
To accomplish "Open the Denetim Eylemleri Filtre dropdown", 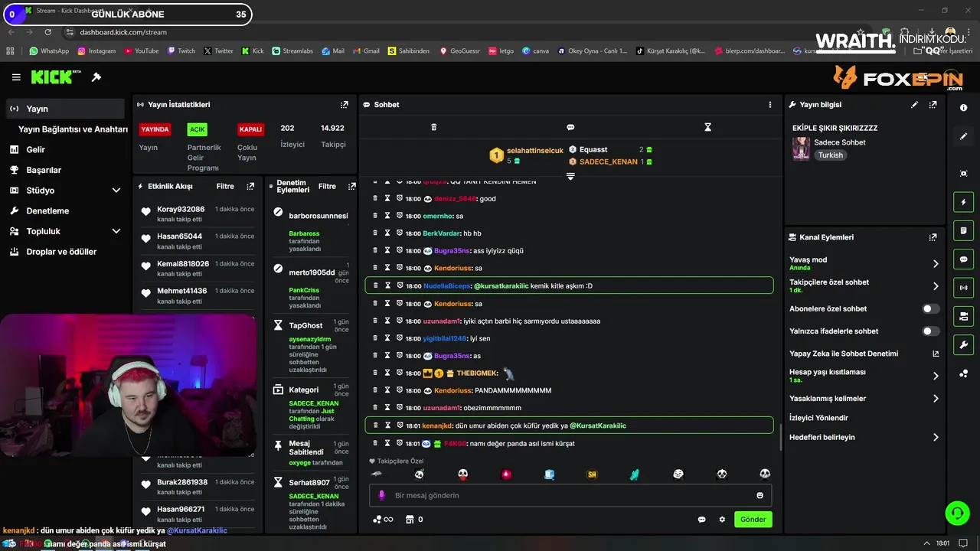I will (327, 186).
